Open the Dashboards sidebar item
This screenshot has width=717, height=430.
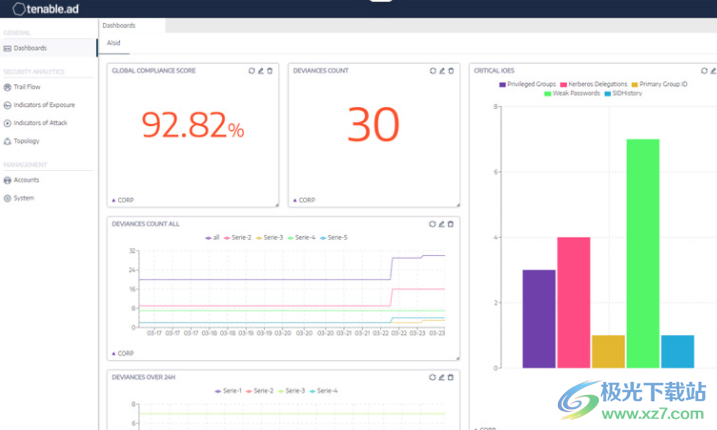point(30,48)
